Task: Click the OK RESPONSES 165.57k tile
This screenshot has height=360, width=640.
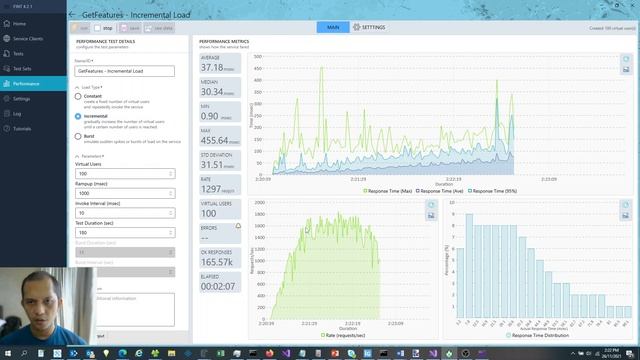Action: pos(220,258)
